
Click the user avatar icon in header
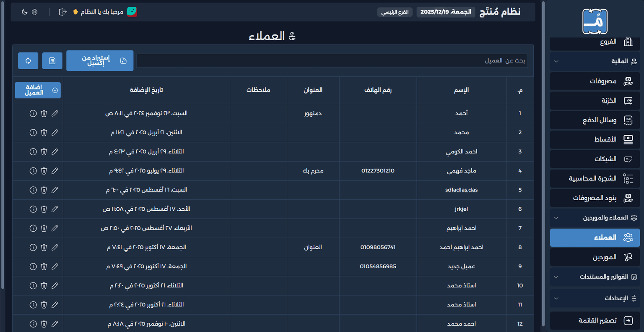(132, 12)
